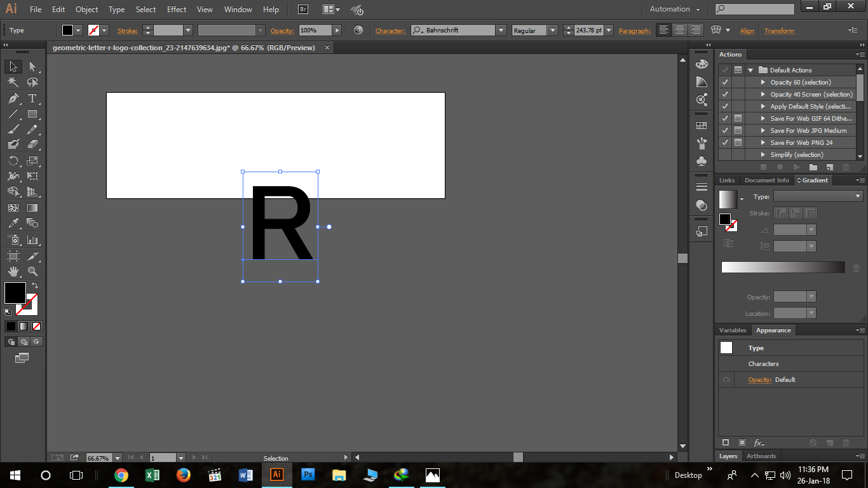Click the Recolor Artwork wheel icon

point(358,30)
